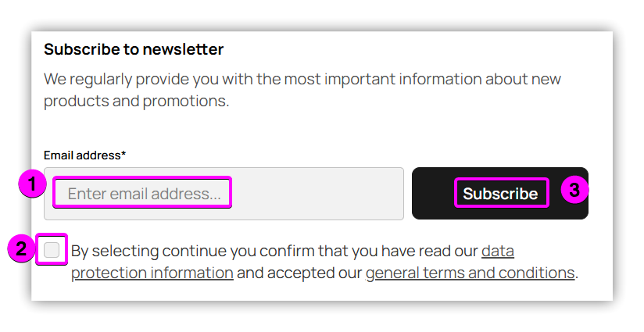
Task: Click the Enter email address input field
Action: 224,194
